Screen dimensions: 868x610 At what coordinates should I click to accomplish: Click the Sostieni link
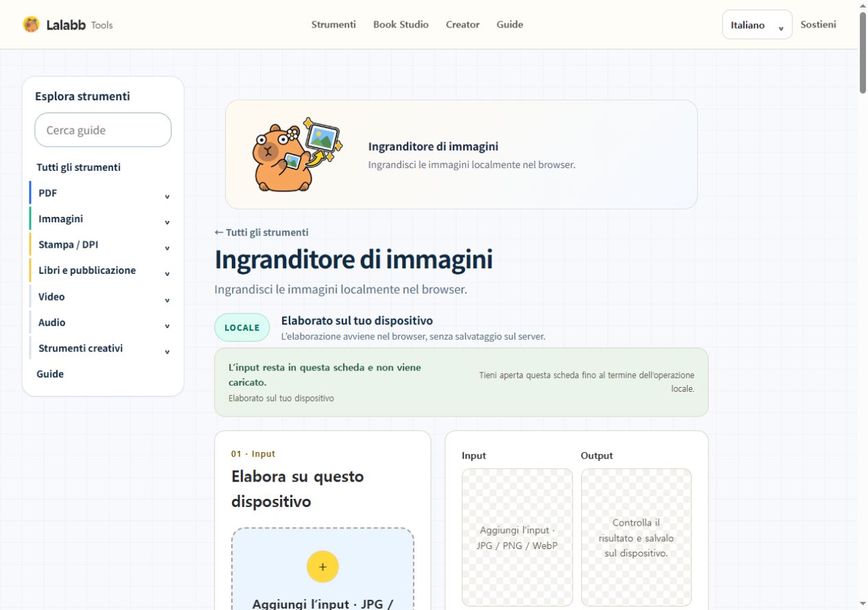pos(818,25)
